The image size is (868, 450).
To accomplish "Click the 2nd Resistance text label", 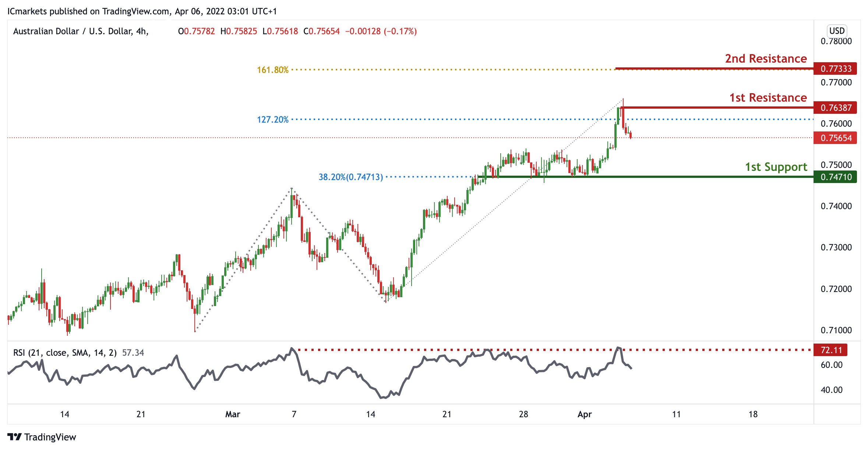I will [x=766, y=59].
